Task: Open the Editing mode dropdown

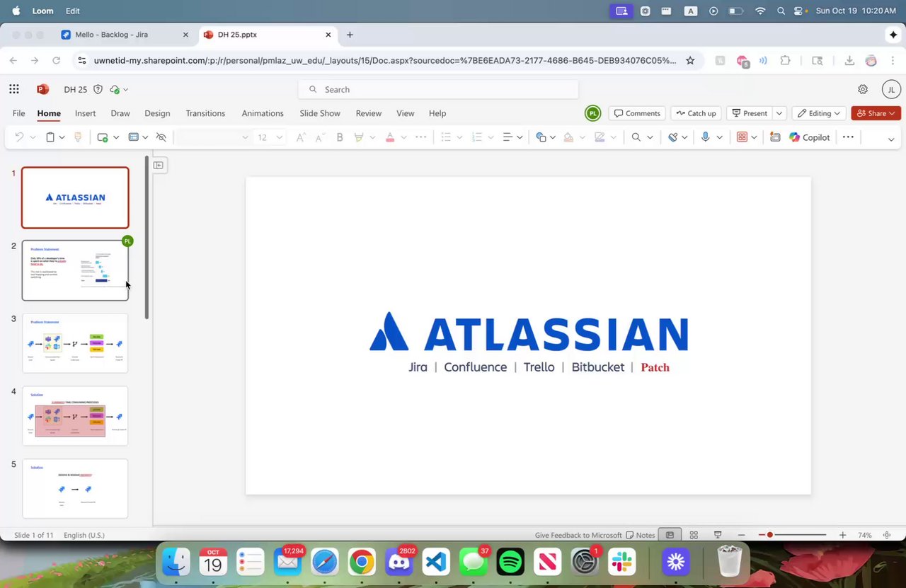Action: [819, 113]
